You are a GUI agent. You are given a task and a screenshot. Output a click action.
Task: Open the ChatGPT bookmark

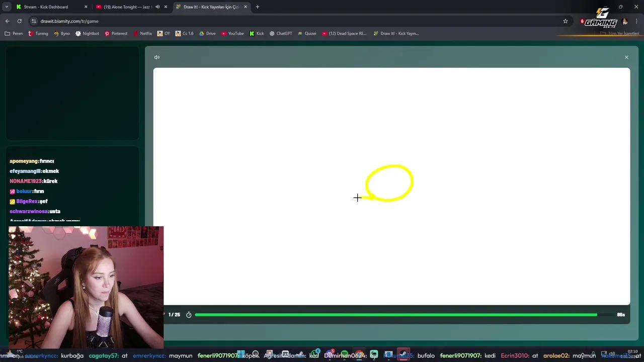(x=281, y=33)
